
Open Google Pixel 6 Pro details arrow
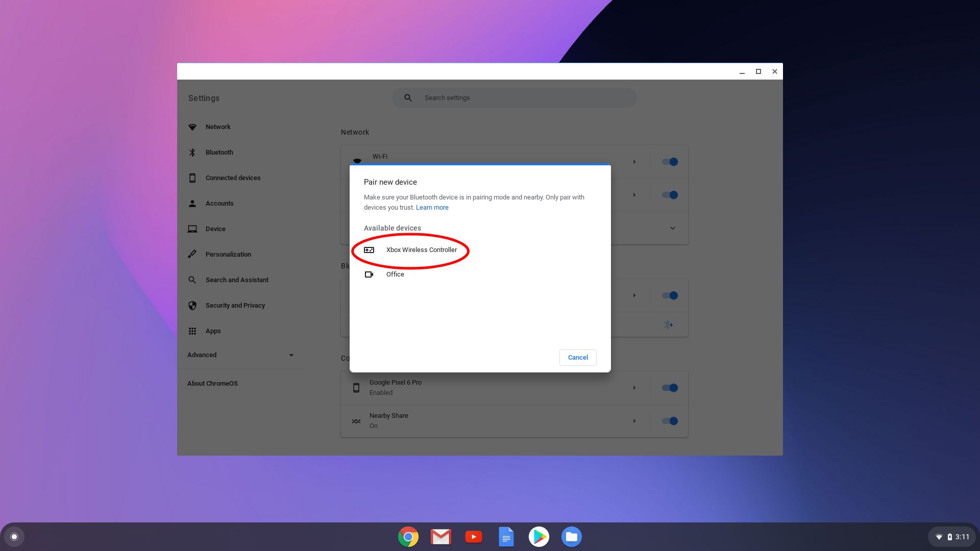click(x=634, y=388)
